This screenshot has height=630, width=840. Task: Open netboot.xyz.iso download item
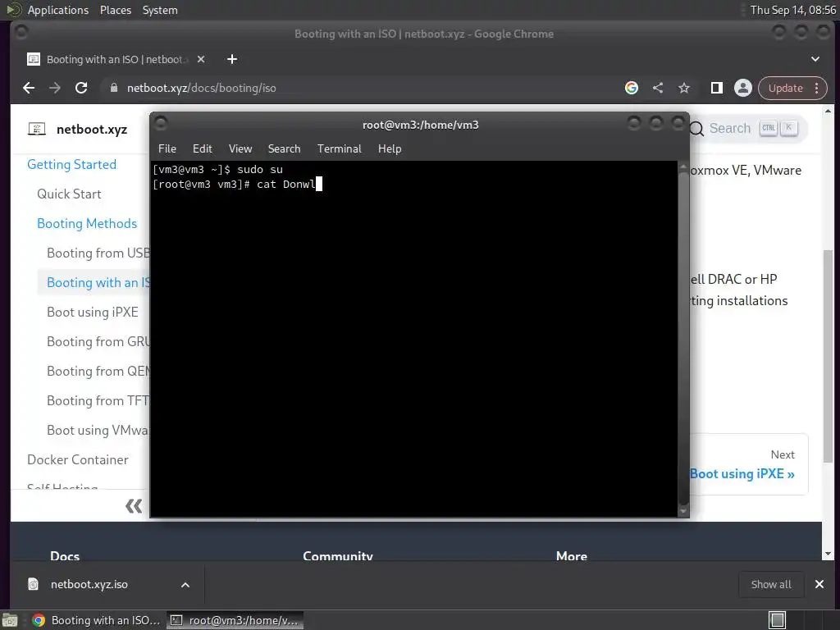click(89, 584)
